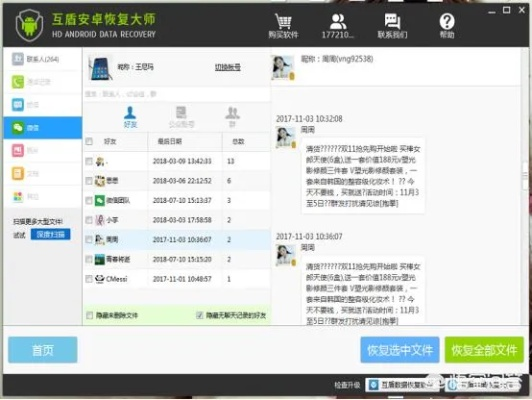This screenshot has width=532, height=400.
Task: Select the date cell 2017-11-01 10:48:57
Action: [182, 279]
